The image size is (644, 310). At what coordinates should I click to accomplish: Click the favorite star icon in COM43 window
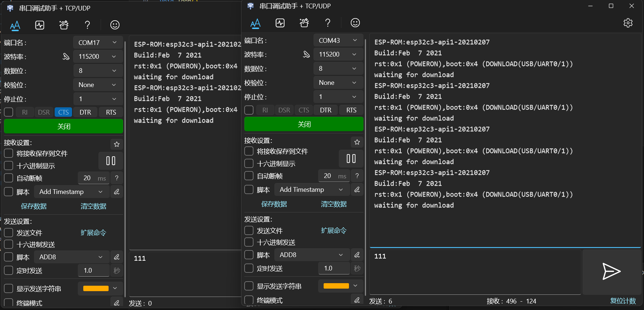click(x=357, y=142)
